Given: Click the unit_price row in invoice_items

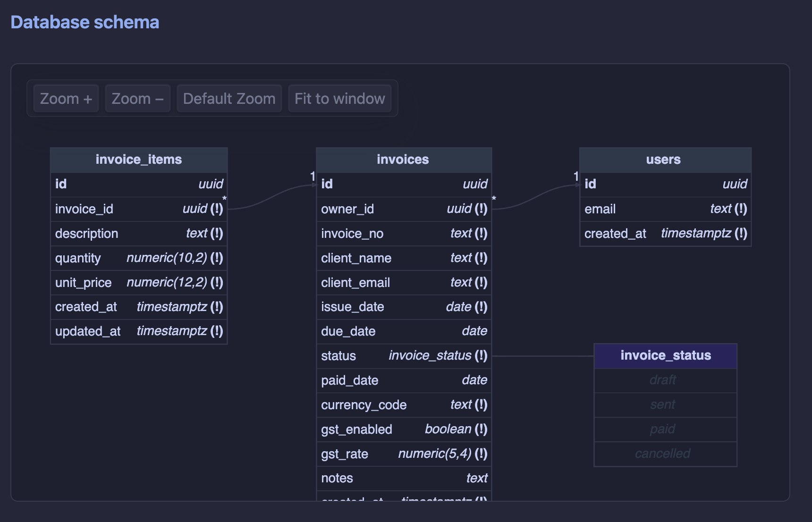Looking at the screenshot, I should [x=139, y=283].
